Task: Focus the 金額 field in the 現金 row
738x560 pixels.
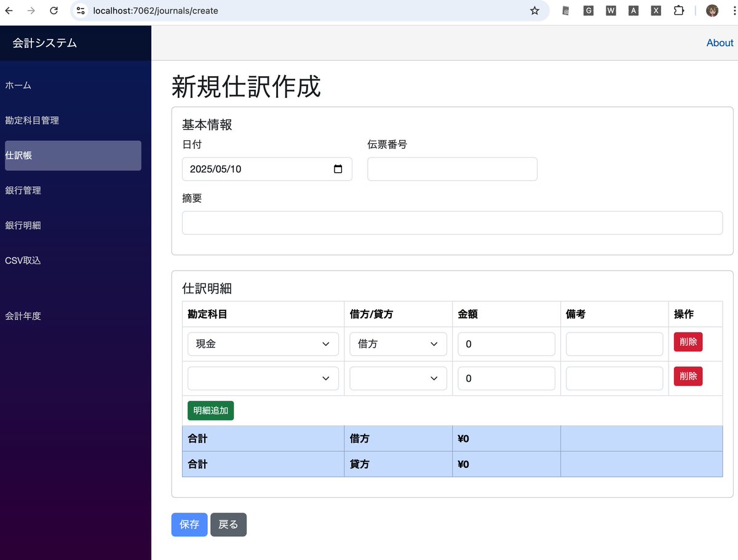Action: pos(507,344)
